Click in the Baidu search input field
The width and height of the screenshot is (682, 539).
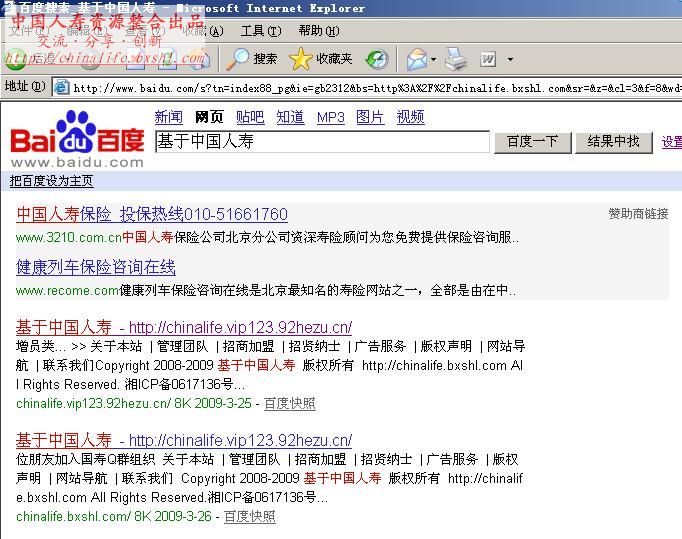(x=322, y=142)
